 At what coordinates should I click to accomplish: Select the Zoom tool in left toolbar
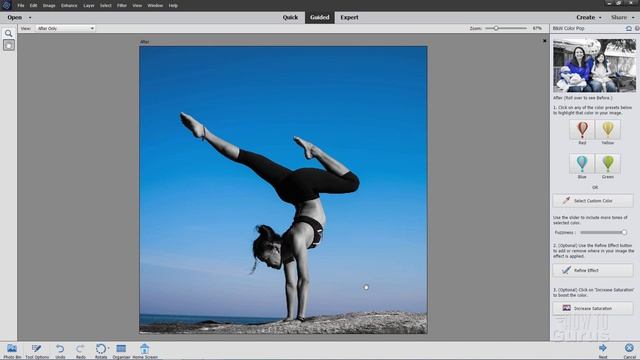point(9,33)
